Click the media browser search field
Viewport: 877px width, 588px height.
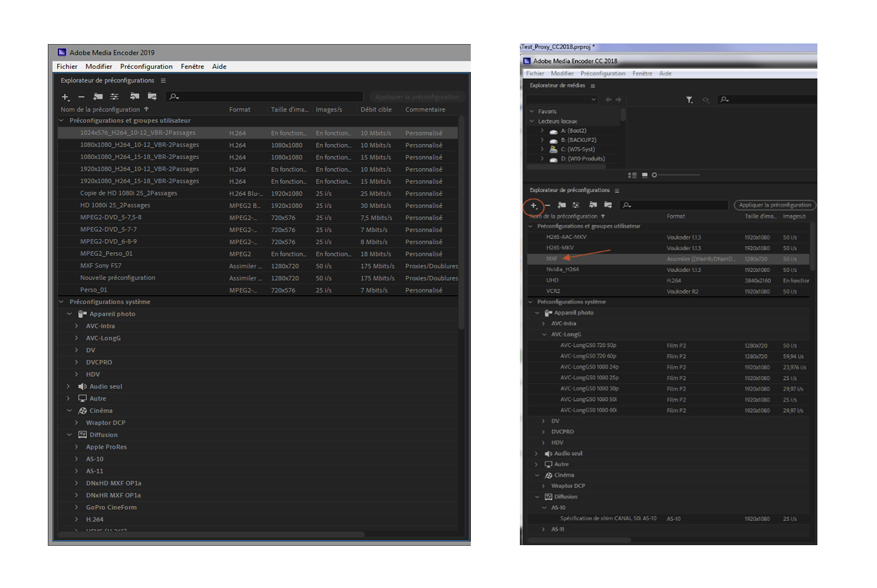[766, 99]
